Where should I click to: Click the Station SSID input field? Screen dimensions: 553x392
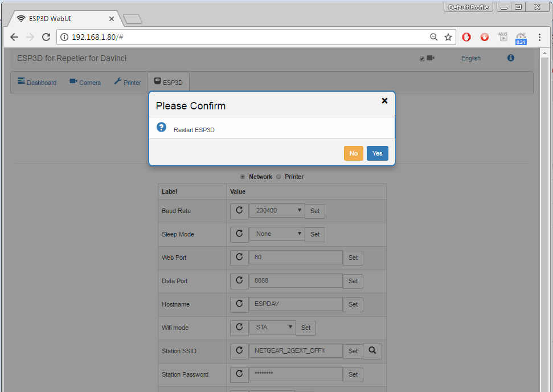pos(296,350)
